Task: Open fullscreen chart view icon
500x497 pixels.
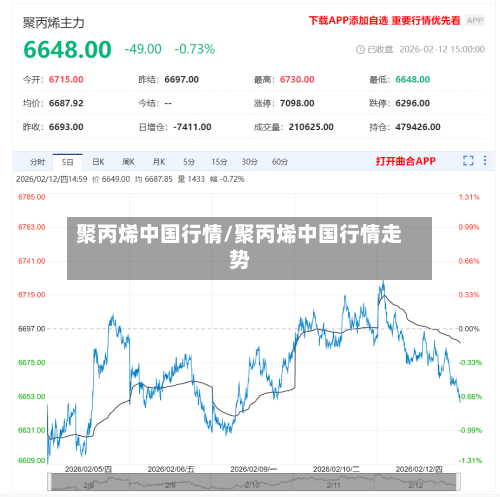Action: click(468, 161)
